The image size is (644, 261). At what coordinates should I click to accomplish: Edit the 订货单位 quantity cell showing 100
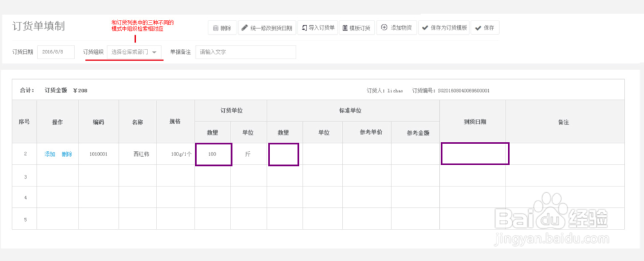[x=213, y=154]
